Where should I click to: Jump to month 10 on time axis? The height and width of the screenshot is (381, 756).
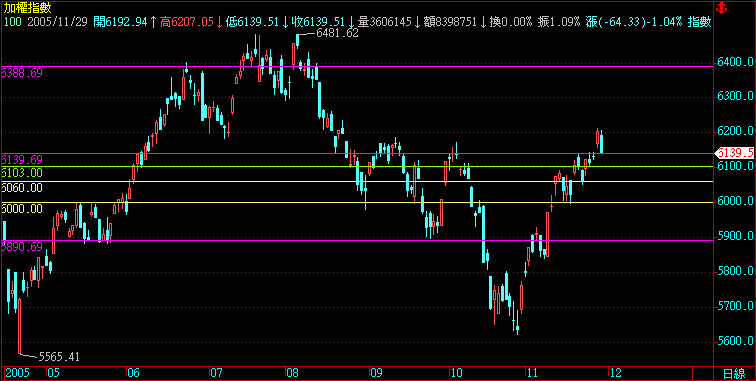coord(456,373)
